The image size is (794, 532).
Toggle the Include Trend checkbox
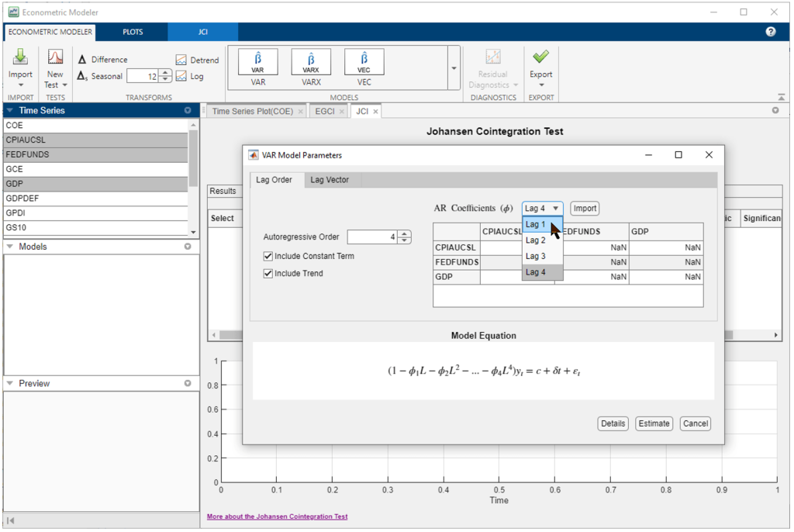pos(268,273)
